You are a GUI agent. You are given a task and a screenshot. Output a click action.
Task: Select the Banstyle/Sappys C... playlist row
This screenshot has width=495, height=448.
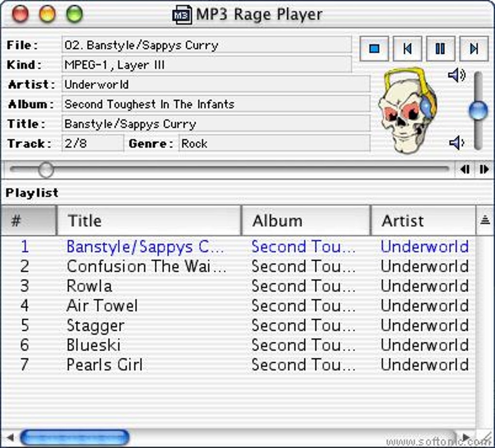tap(238, 246)
